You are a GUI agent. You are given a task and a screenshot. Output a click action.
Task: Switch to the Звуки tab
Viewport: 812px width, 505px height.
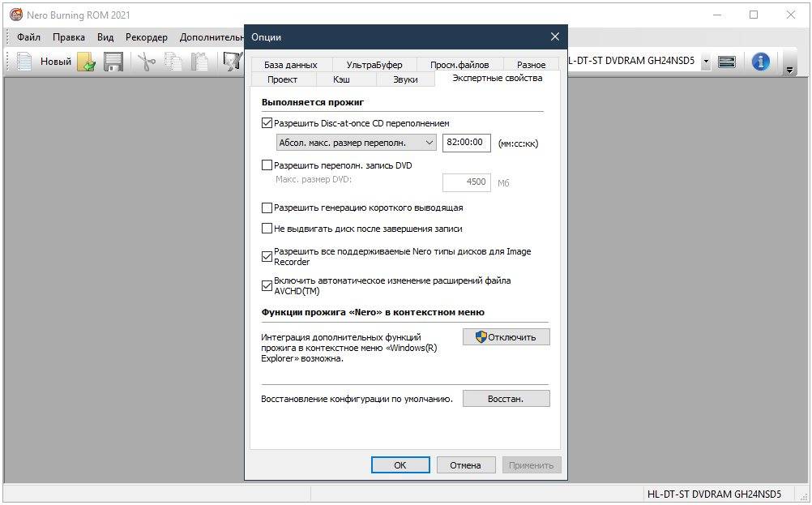point(405,79)
